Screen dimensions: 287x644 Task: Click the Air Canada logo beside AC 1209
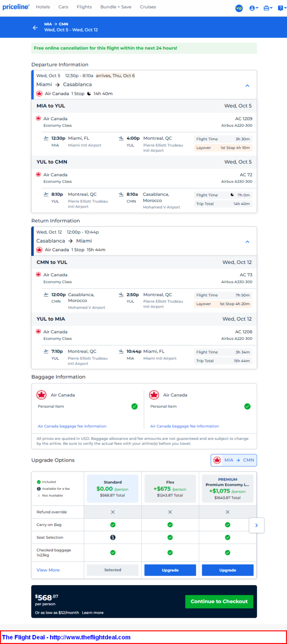pyautogui.click(x=39, y=118)
